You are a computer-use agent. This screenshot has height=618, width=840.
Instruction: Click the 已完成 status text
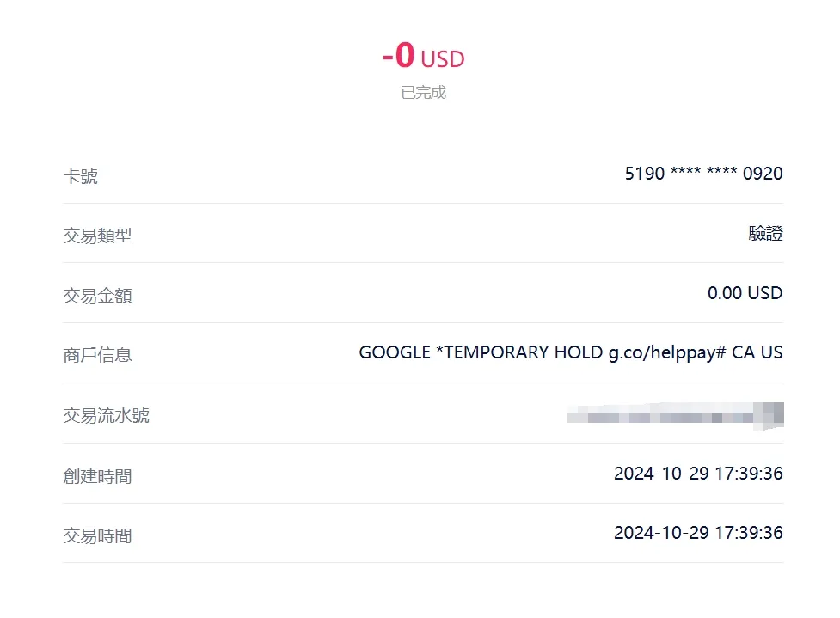click(423, 93)
